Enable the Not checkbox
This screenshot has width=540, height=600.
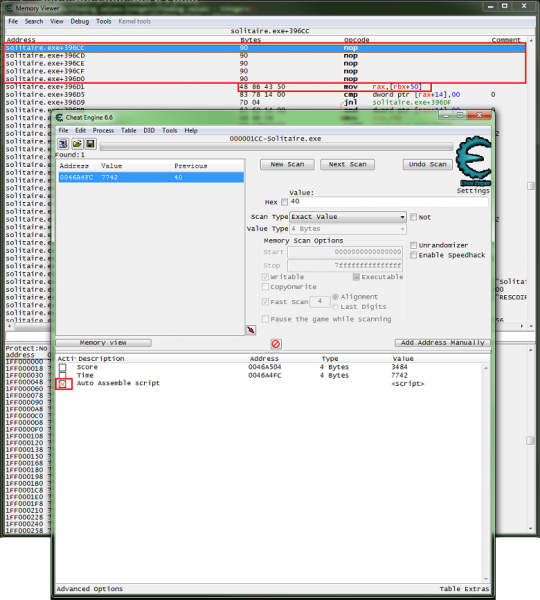(413, 217)
